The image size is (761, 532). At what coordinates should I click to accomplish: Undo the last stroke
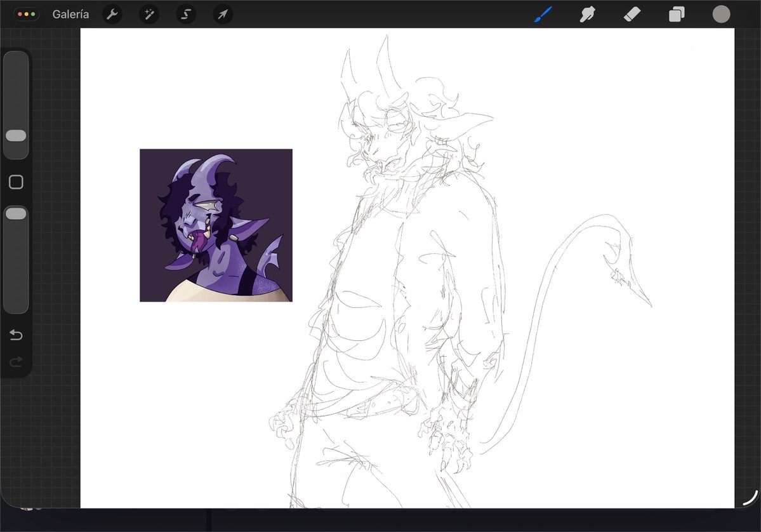(x=16, y=335)
